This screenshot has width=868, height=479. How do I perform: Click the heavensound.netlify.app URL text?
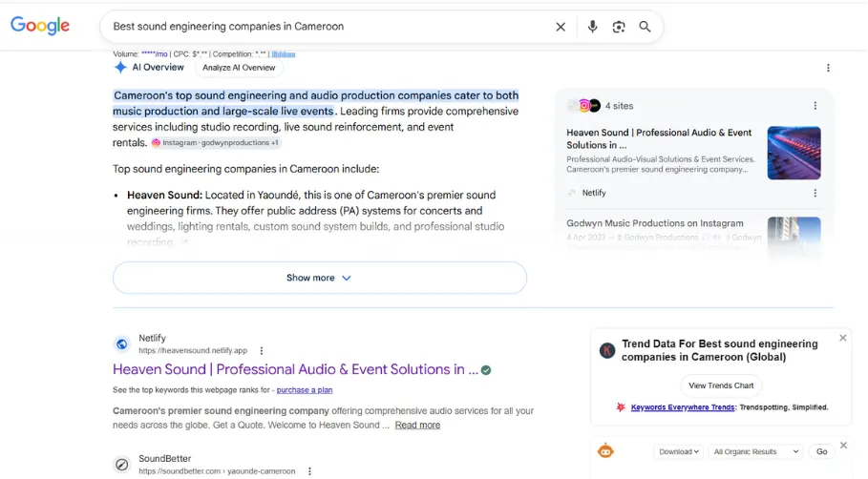(193, 351)
